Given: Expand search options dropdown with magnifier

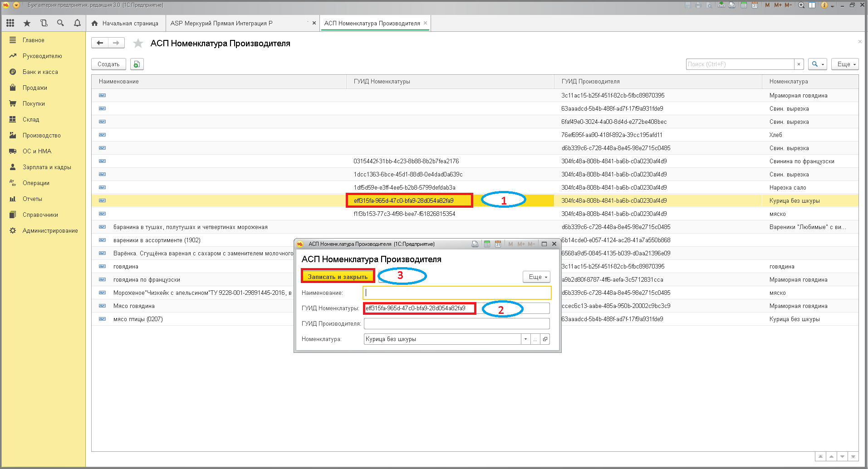Looking at the screenshot, I should [x=818, y=64].
